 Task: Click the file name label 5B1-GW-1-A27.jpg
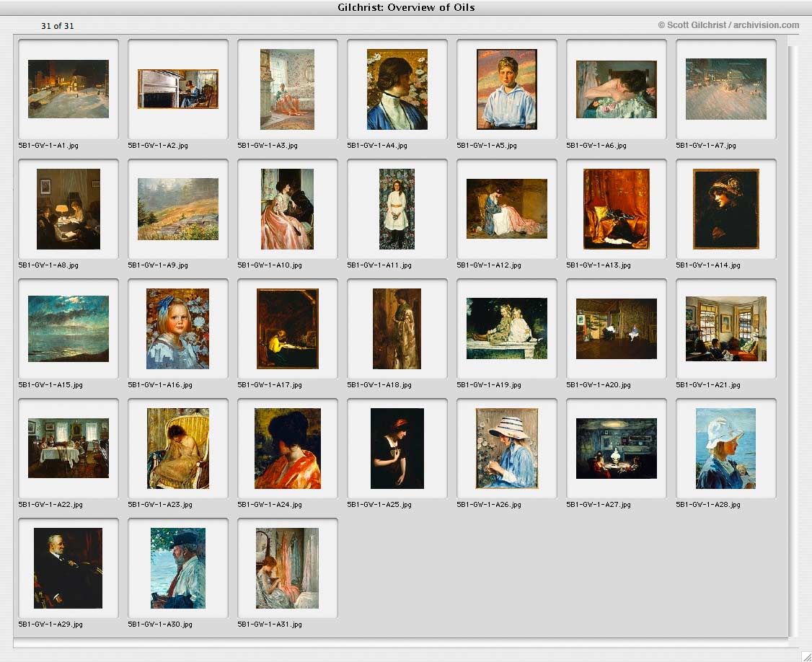(x=599, y=505)
